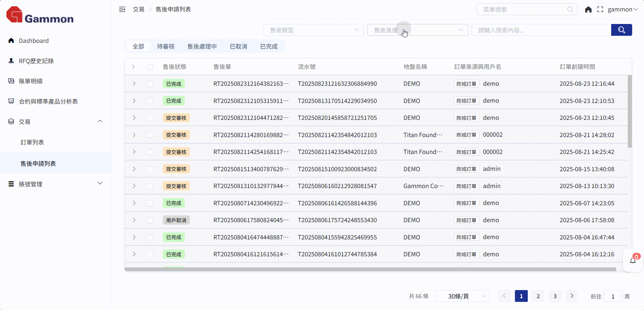Toggle fullscreen mode icon
This screenshot has width=644, height=310.
[x=600, y=9]
